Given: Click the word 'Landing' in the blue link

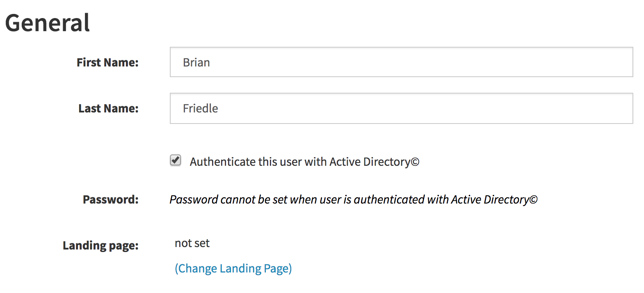Looking at the screenshot, I should click(240, 268).
